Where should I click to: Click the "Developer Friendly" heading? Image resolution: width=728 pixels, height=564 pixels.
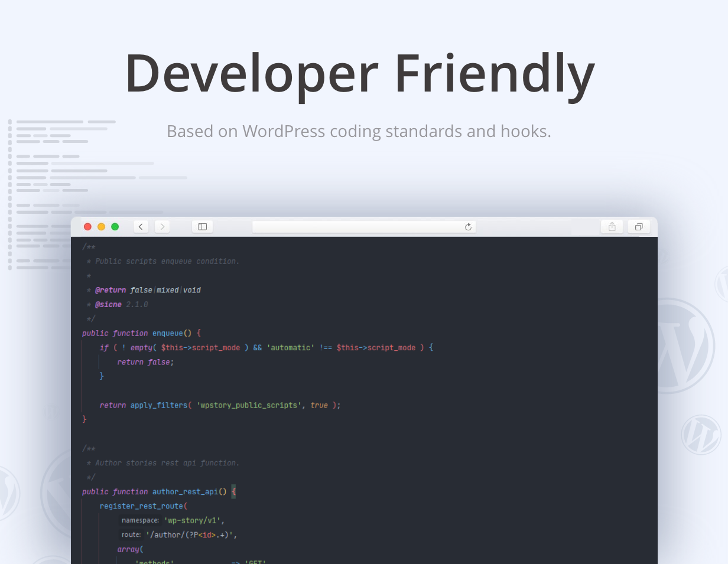(360, 73)
